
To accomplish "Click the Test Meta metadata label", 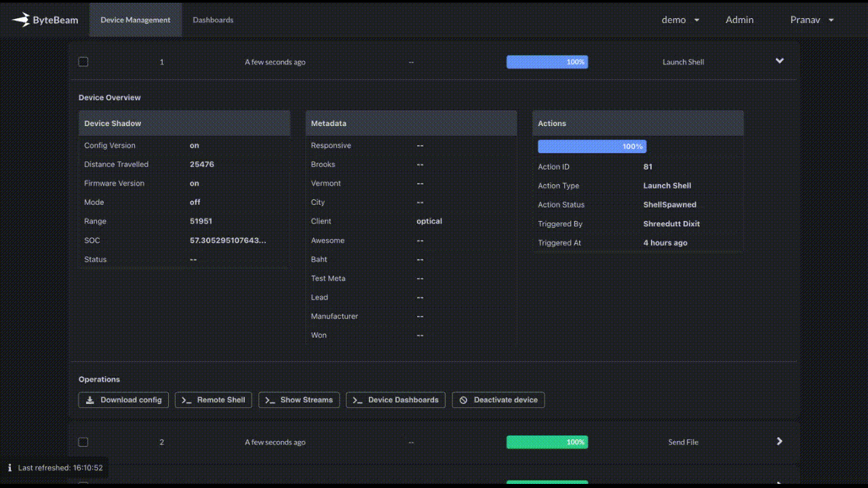I will pyautogui.click(x=328, y=279).
